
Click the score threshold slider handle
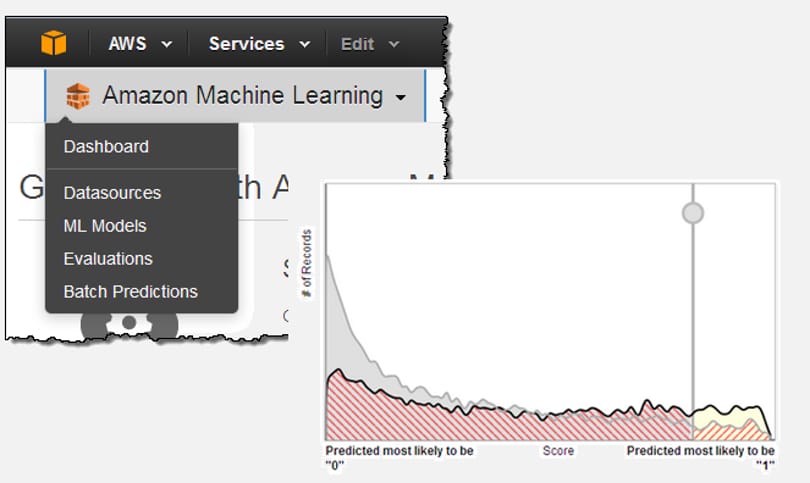[x=693, y=213]
